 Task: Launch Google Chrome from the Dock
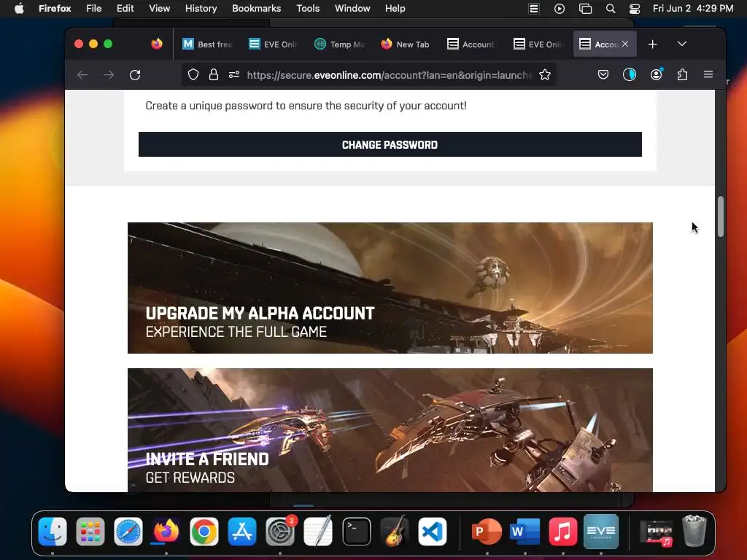click(x=204, y=532)
